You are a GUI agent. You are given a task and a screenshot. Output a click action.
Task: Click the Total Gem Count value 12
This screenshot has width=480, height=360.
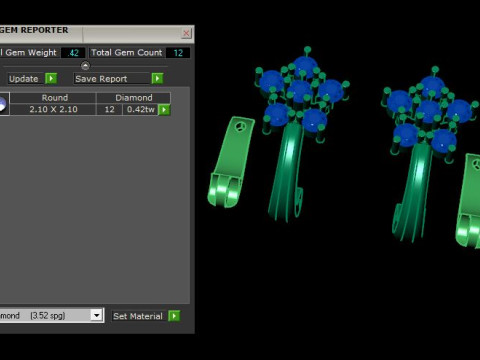coord(178,53)
